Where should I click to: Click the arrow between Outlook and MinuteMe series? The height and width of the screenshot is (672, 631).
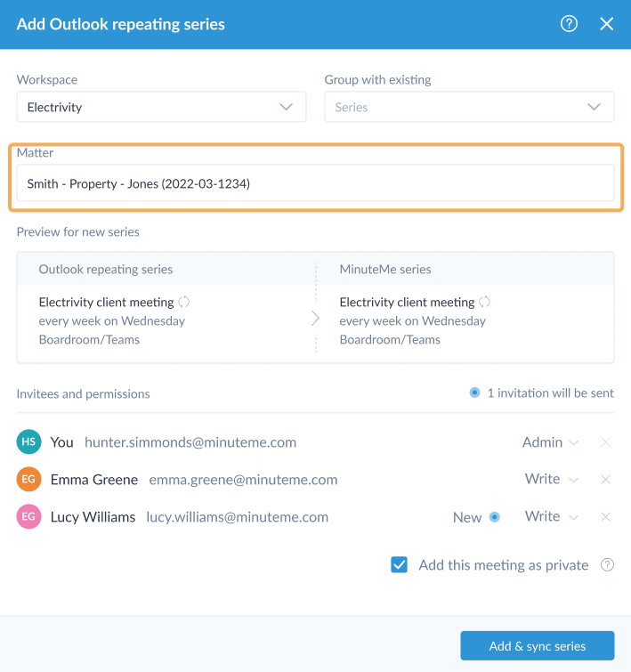315,319
